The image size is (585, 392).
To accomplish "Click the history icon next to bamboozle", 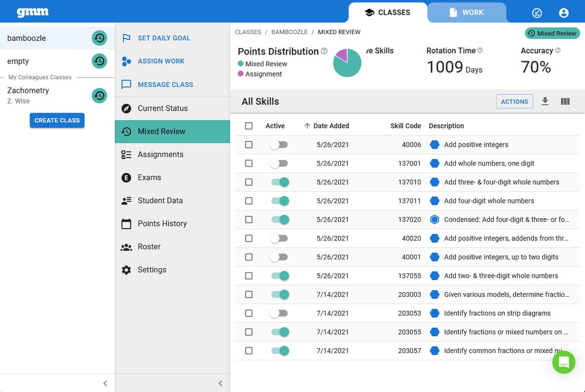I will click(x=99, y=38).
